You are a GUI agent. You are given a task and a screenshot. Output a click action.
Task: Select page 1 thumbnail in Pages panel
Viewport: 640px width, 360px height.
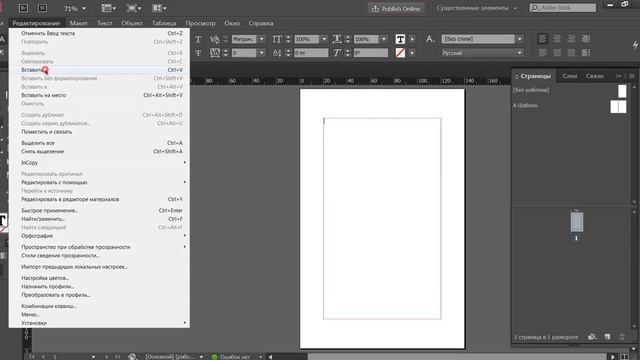(577, 222)
